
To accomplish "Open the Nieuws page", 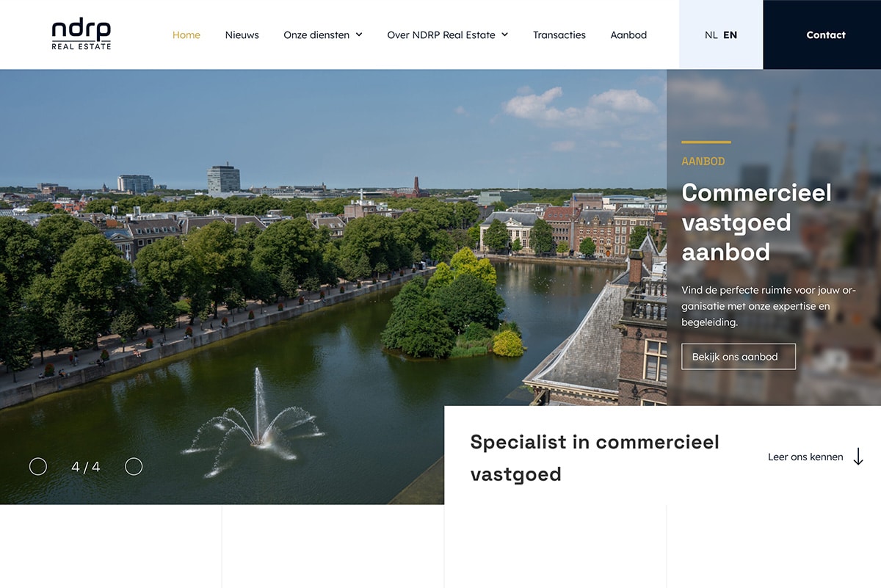I will pos(242,35).
